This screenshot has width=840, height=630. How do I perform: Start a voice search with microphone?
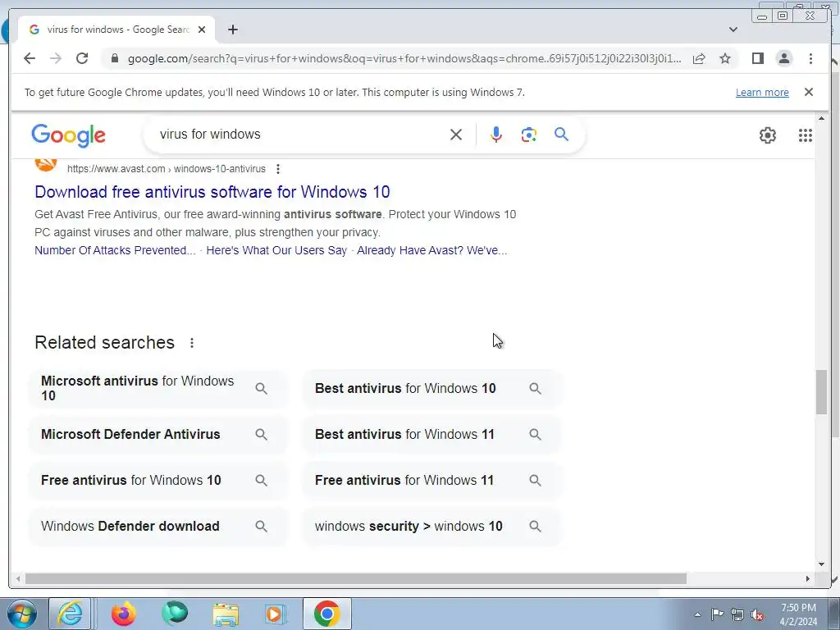click(496, 135)
